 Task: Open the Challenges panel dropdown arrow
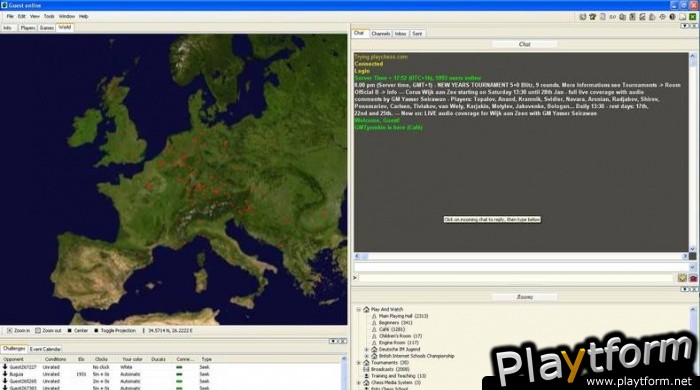click(x=333, y=341)
